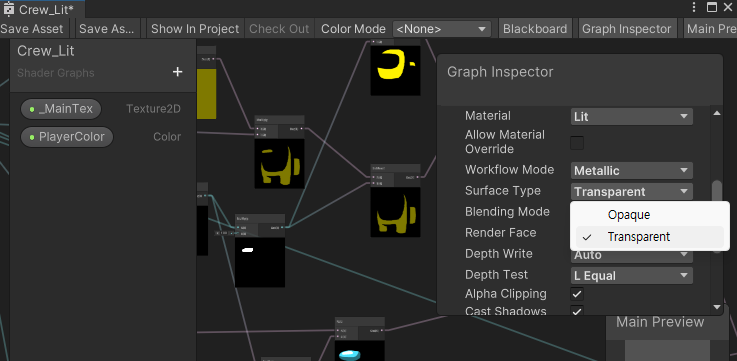Viewport: 737px width, 361px height.
Task: Click the Graph Inspector scroll up arrow
Action: point(716,113)
